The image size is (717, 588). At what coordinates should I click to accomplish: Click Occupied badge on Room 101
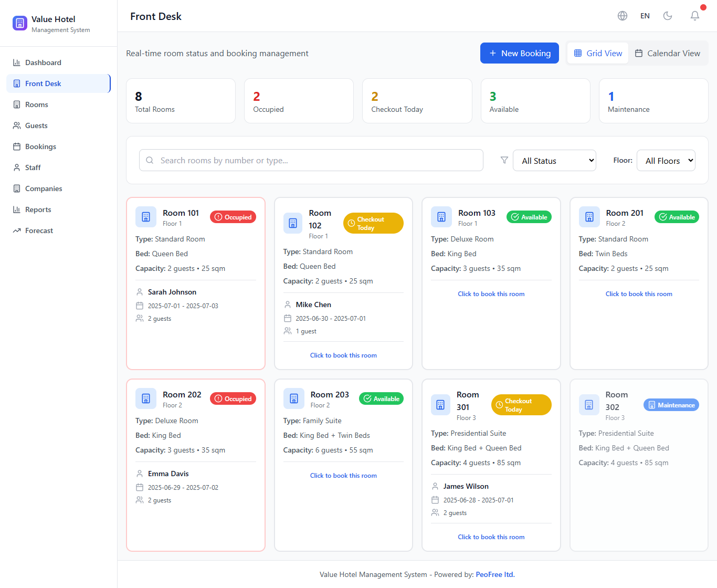pyautogui.click(x=233, y=217)
